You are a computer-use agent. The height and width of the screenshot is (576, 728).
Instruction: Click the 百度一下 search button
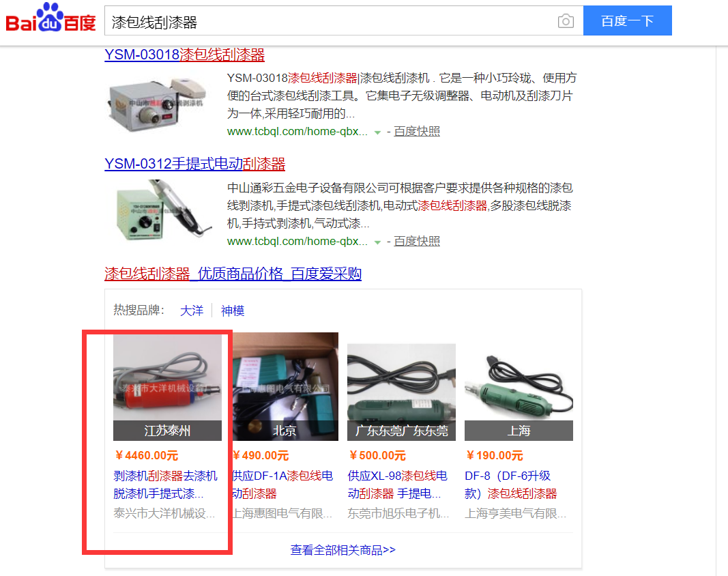[627, 20]
